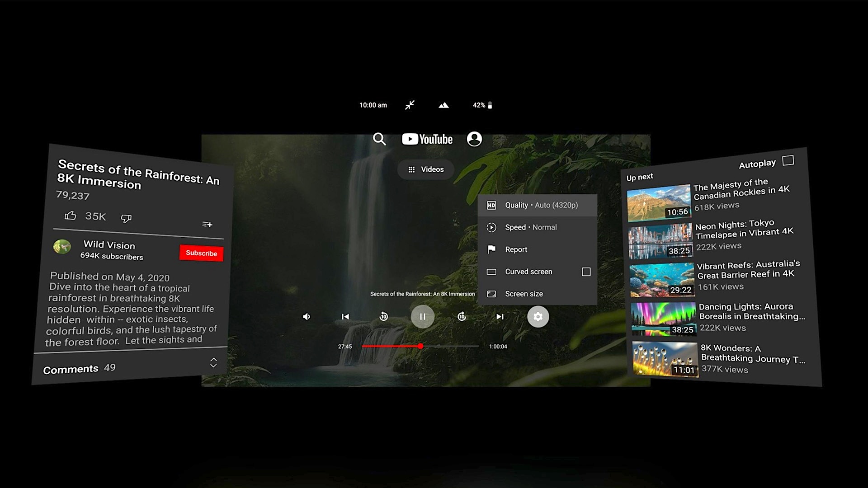The height and width of the screenshot is (488, 868).
Task: Click the 35K like count
Action: (x=95, y=216)
